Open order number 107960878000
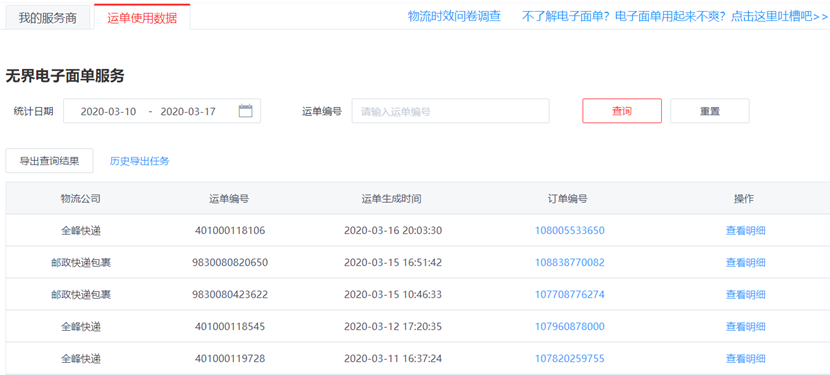 point(570,326)
